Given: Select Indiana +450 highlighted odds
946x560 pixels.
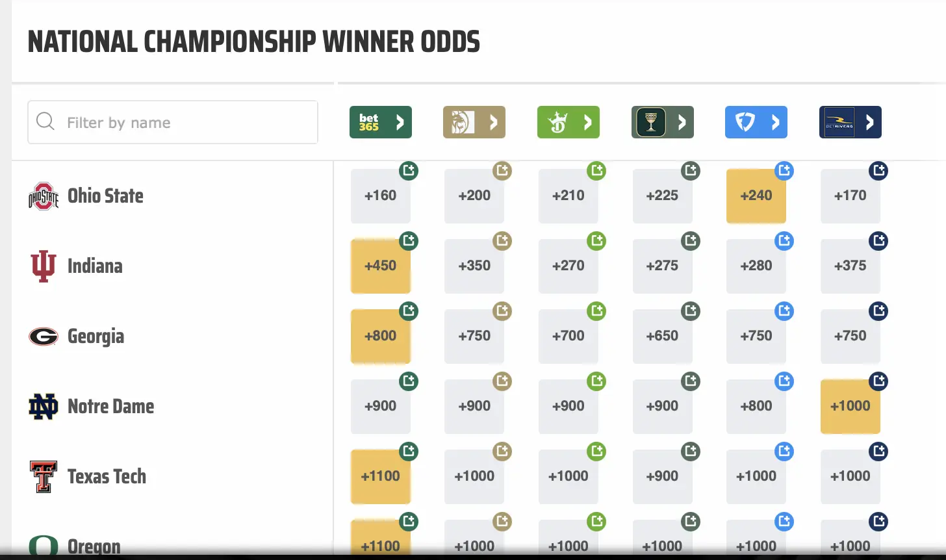Looking at the screenshot, I should pos(380,266).
